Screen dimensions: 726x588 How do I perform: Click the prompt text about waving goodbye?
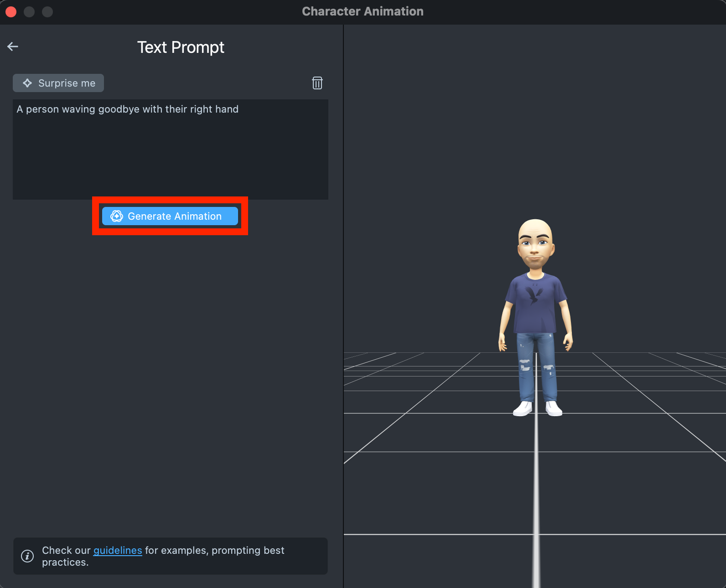click(128, 109)
